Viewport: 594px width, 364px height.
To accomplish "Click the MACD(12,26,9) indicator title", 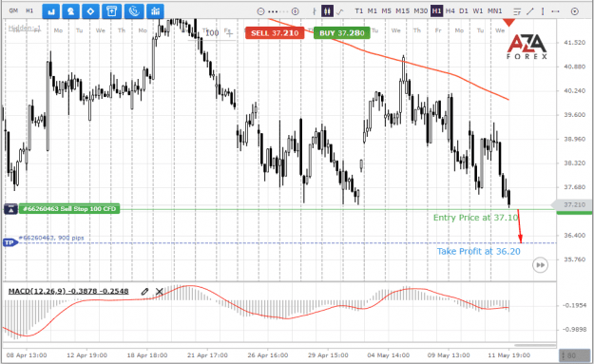I will pos(68,291).
